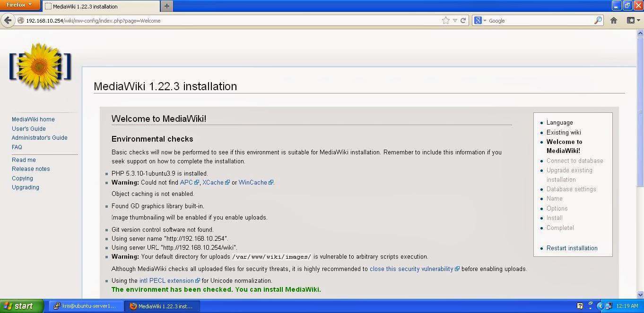Click the Google search engine icon
The width and height of the screenshot is (644, 313).
pyautogui.click(x=478, y=20)
